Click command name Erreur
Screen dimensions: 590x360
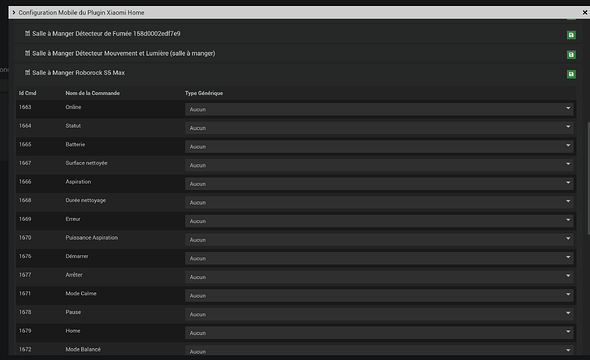pos(73,219)
